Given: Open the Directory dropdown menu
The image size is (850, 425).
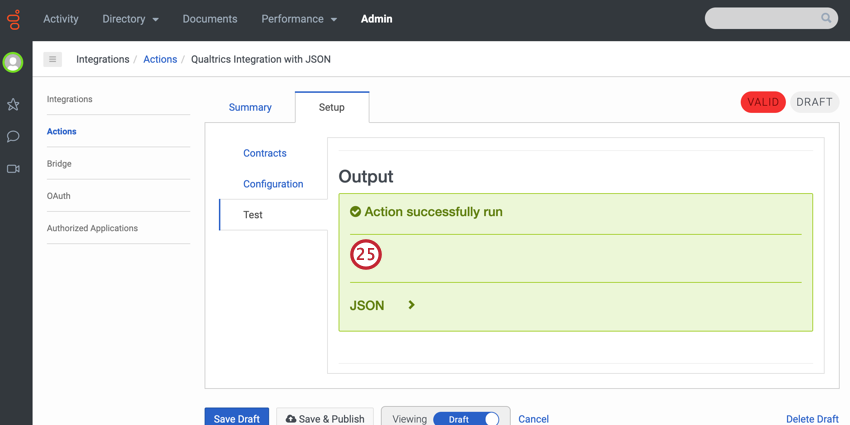Looking at the screenshot, I should coord(130,19).
